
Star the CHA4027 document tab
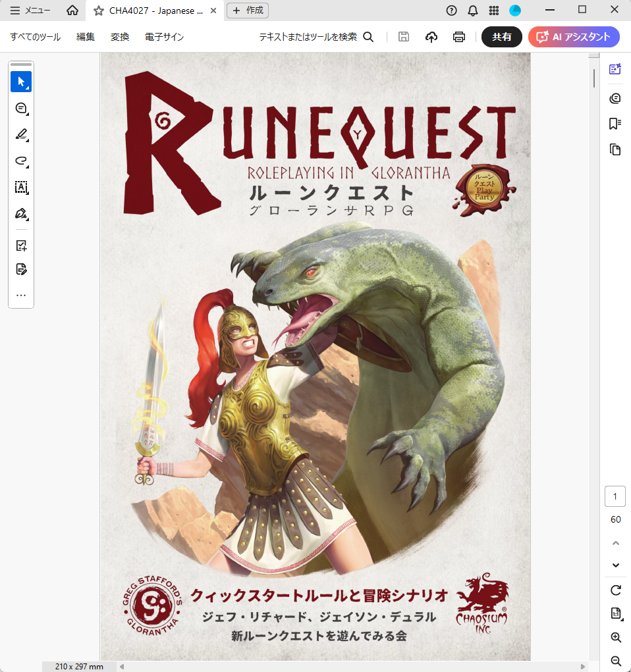(x=99, y=11)
